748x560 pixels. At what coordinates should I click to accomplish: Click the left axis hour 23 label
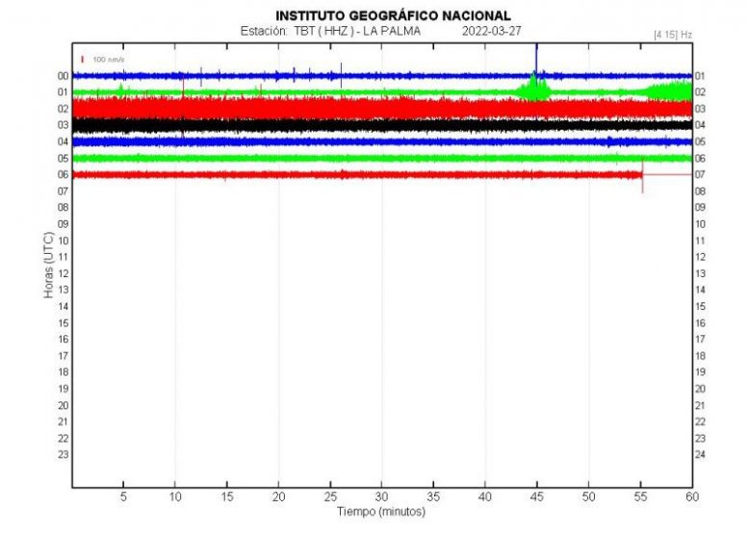click(63, 454)
